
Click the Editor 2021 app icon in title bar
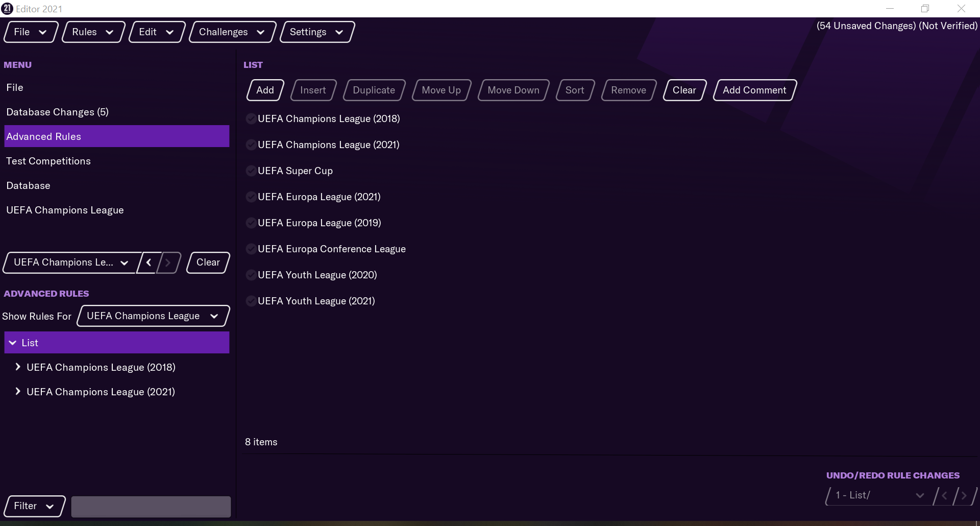[7, 9]
